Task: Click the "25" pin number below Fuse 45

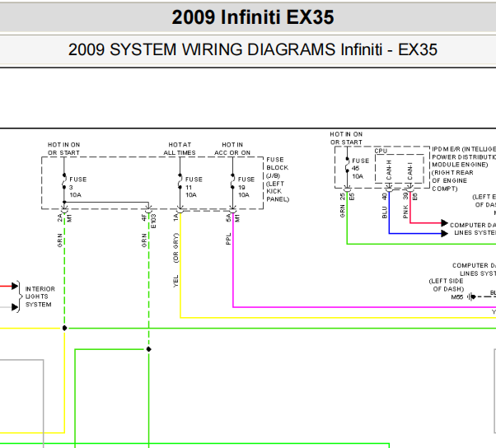Action: tap(342, 196)
